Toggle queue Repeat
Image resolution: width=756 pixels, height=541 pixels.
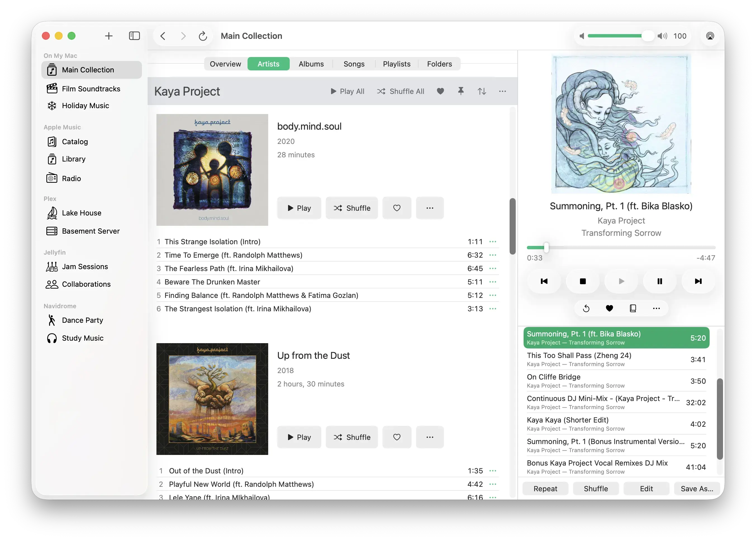coord(545,489)
